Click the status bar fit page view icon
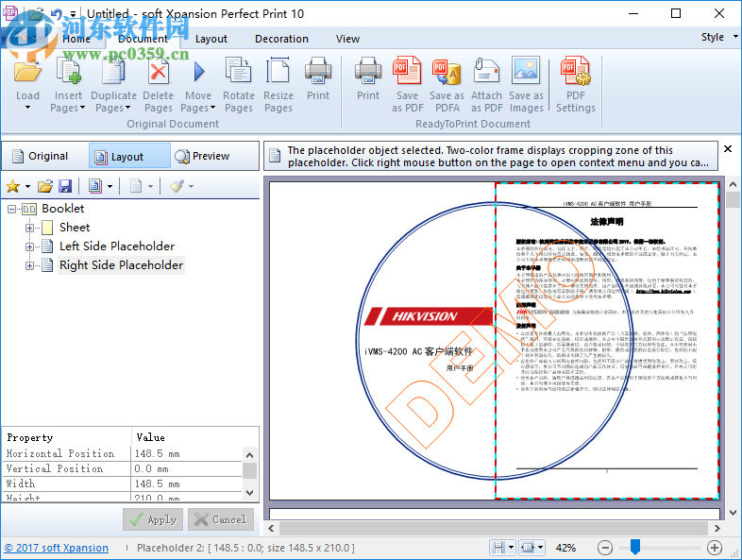 527,548
